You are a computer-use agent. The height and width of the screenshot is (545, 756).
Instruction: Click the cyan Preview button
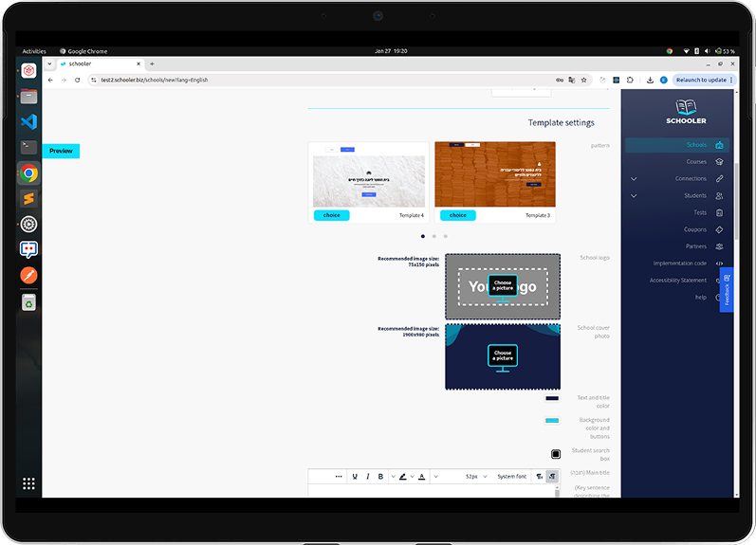pos(61,151)
